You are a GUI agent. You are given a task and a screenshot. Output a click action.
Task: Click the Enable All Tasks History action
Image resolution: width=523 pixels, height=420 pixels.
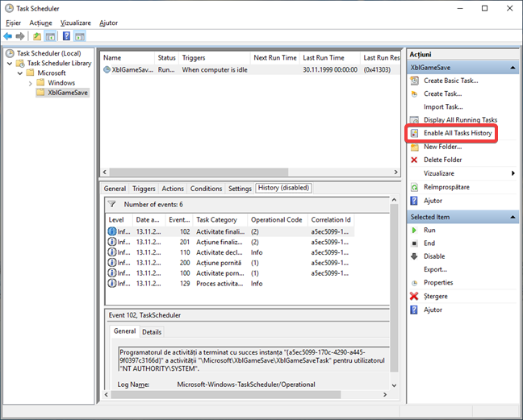coord(458,133)
